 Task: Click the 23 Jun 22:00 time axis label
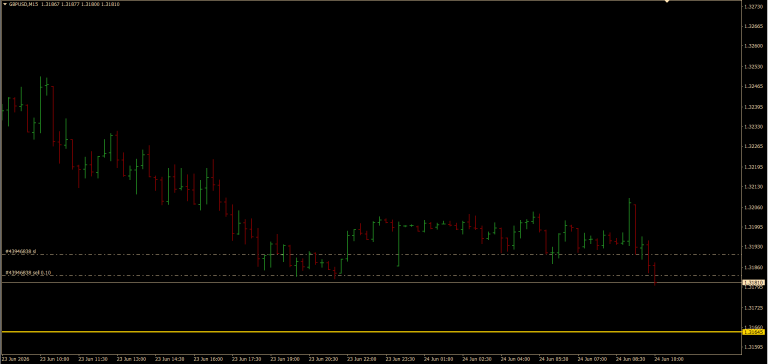(362, 359)
